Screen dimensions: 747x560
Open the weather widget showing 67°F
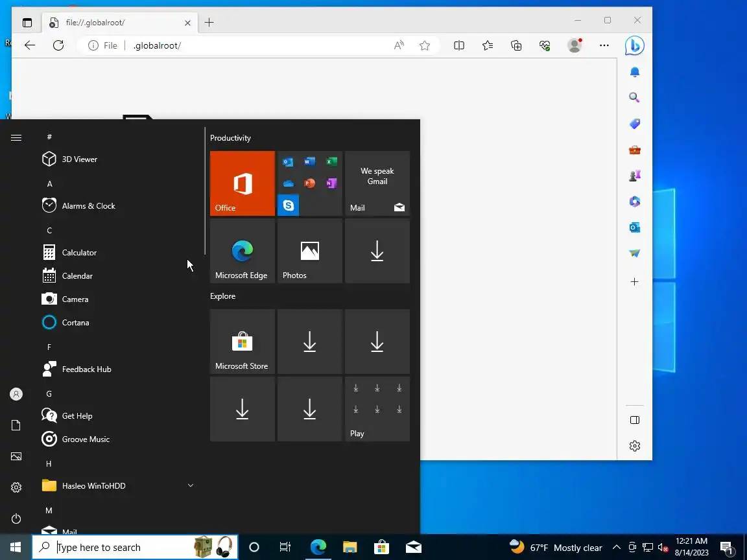[x=556, y=547]
